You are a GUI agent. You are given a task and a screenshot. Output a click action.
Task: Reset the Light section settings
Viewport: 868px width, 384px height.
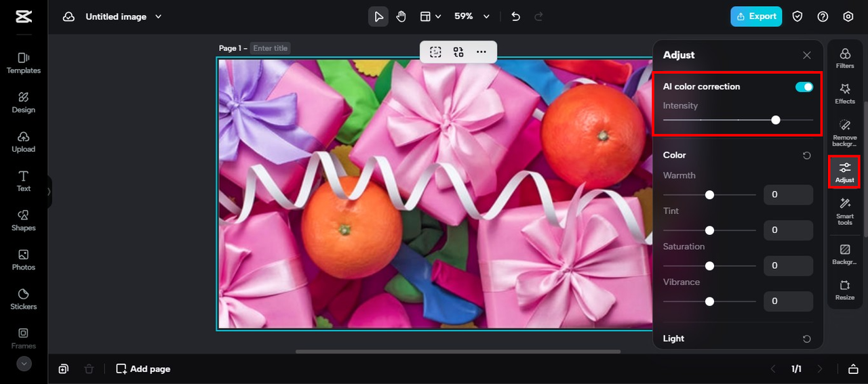pyautogui.click(x=806, y=339)
